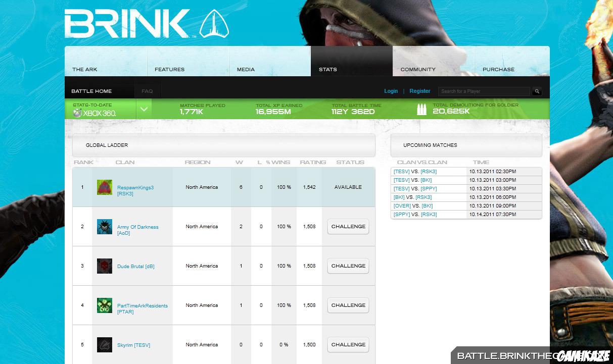Click the Dude Brutal clan emblem
The width and height of the screenshot is (613, 364).
[x=104, y=266]
